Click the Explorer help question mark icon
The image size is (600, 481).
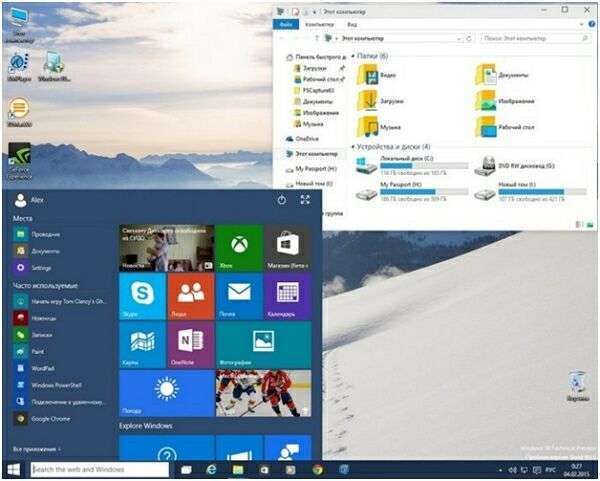tap(592, 24)
